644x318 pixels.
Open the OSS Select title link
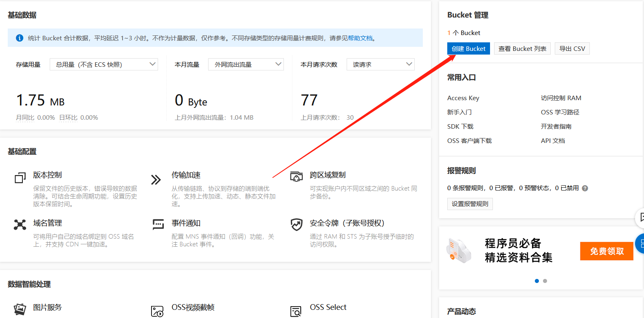click(328, 307)
